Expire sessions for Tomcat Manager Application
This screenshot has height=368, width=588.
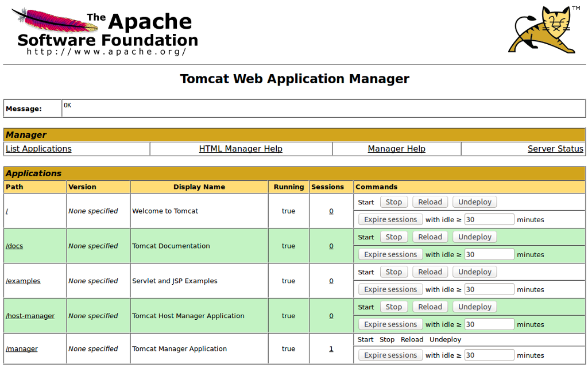pyautogui.click(x=390, y=355)
